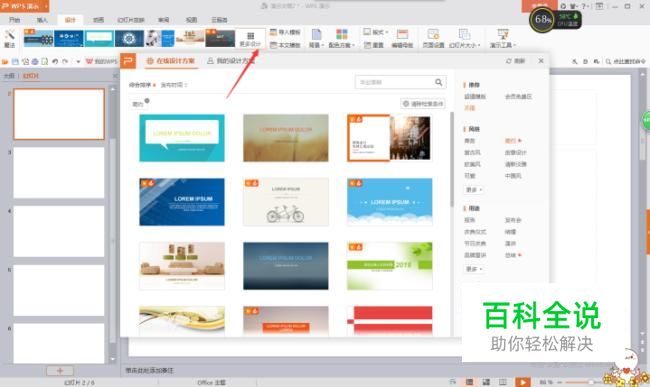Open the 更多设计 grid icon in the ribbon
This screenshot has width=650, height=387.
point(250,36)
